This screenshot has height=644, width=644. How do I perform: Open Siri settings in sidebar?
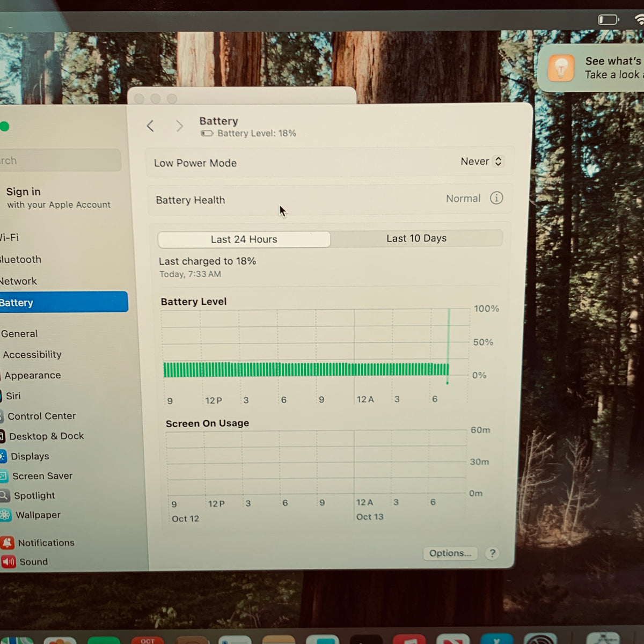click(11, 396)
